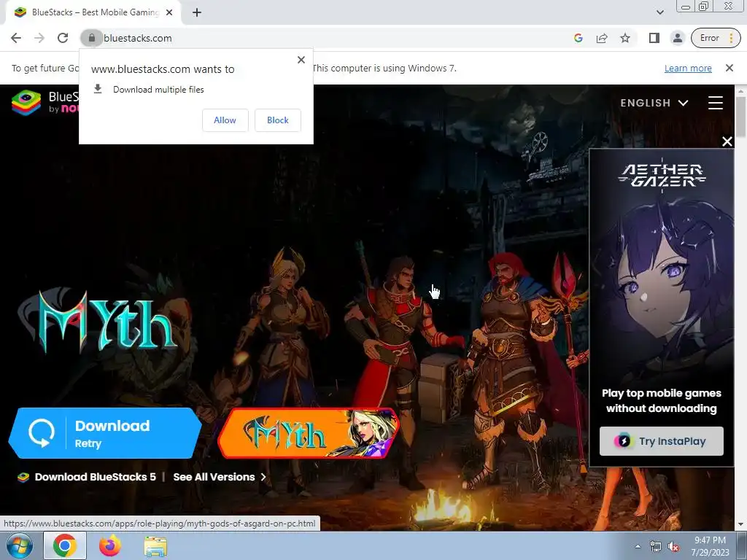Click the large Myth game logo
The height and width of the screenshot is (560, 747).
click(x=98, y=322)
